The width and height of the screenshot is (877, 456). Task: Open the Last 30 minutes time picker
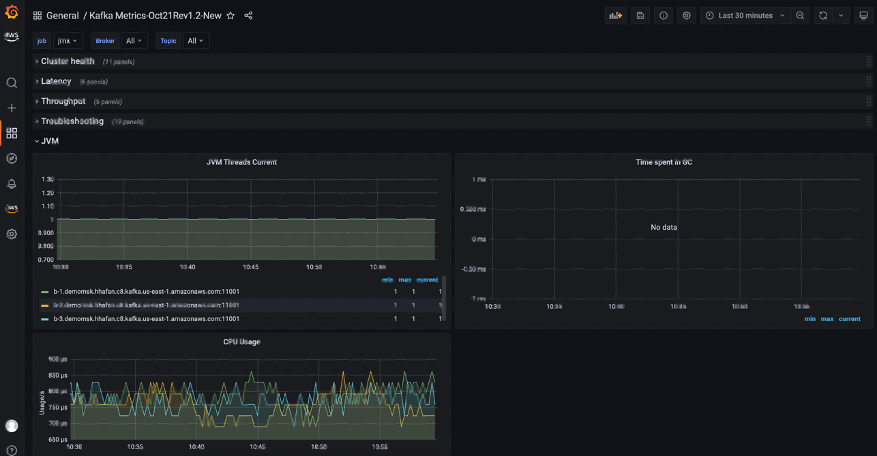[745, 16]
